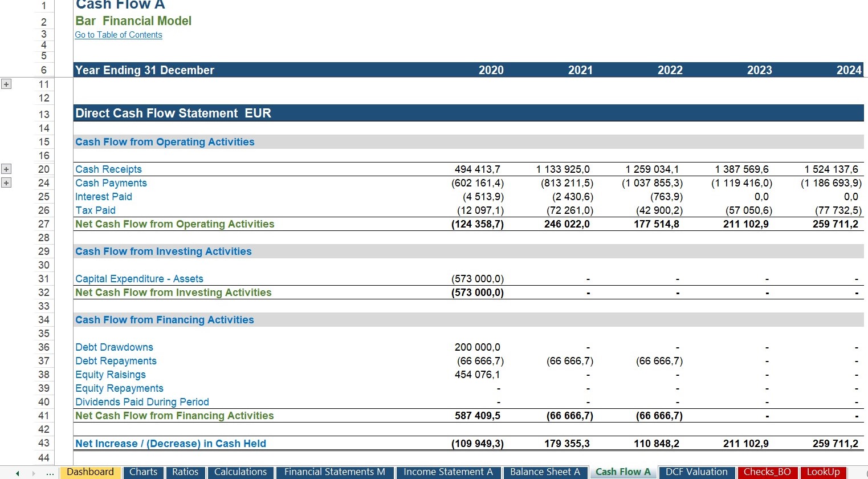868x479 pixels.
Task: Select the 2022 year header cell
Action: coord(670,70)
